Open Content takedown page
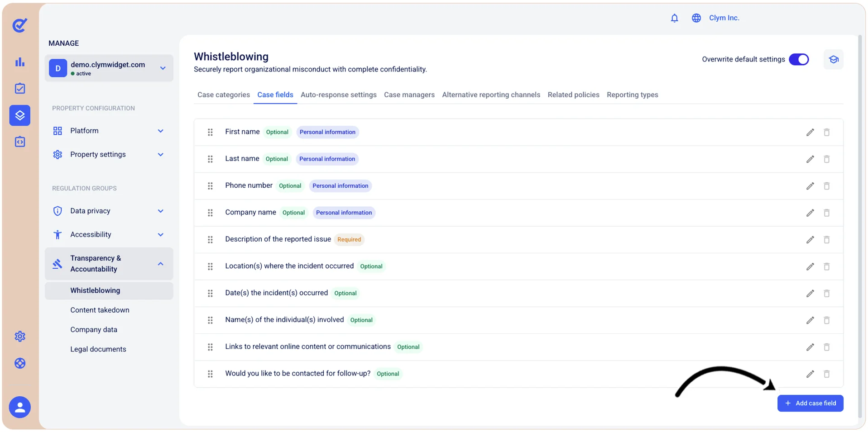This screenshot has height=432, width=868. pos(100,310)
